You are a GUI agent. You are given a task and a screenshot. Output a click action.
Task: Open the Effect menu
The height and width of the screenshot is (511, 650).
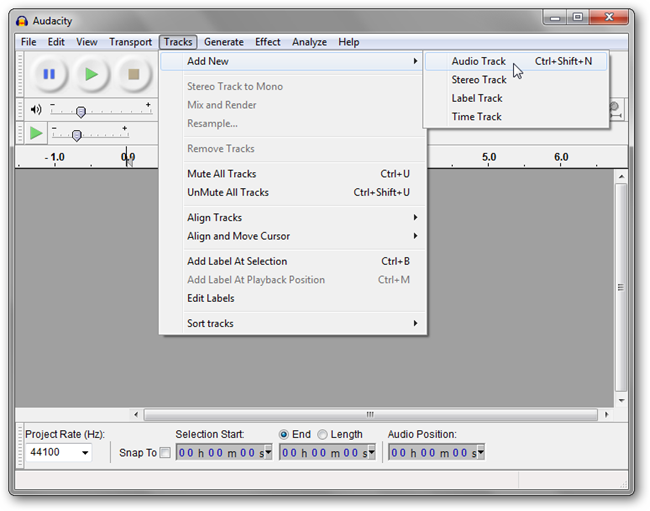pyautogui.click(x=267, y=42)
